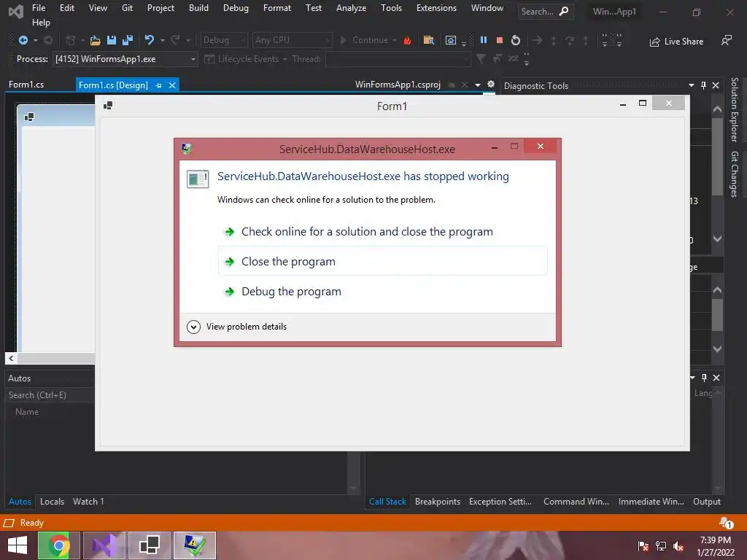This screenshot has width=747, height=560.
Task: Open the Any CPU platform dropdown
Action: point(292,41)
